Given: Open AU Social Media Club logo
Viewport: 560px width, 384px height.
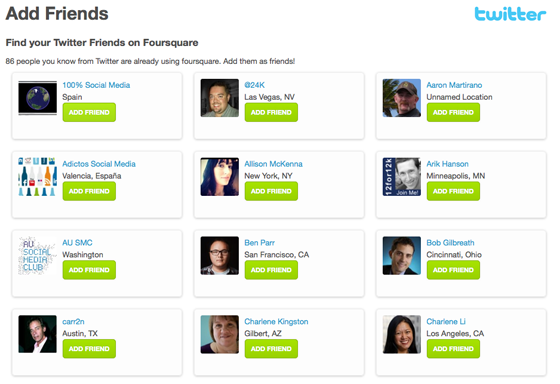Looking at the screenshot, I should coord(38,255).
